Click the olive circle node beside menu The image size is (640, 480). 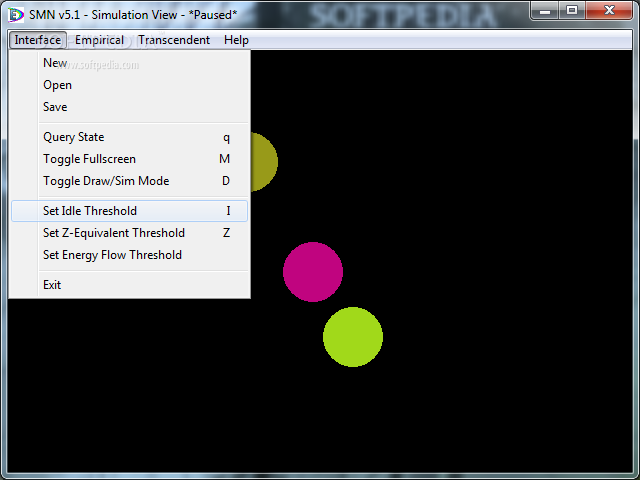click(x=264, y=162)
